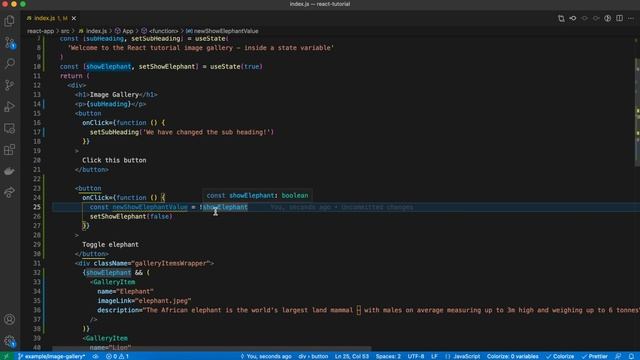The width and height of the screenshot is (640, 360).
Task: Click line number 25 in gutter
Action: pyautogui.click(x=37, y=207)
